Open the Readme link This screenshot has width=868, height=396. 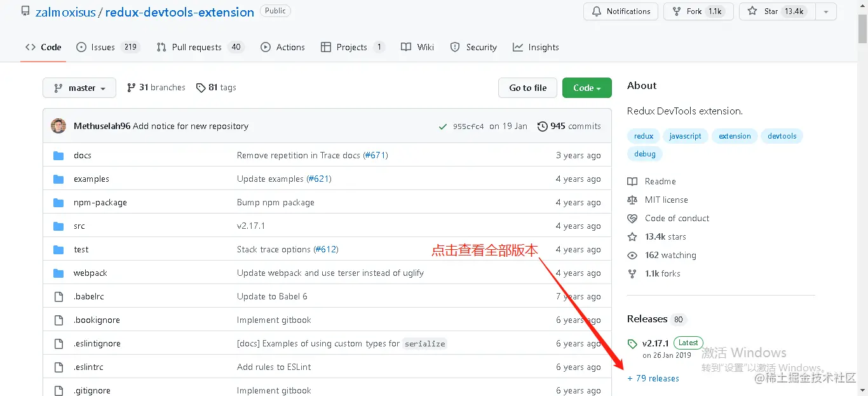tap(652, 181)
